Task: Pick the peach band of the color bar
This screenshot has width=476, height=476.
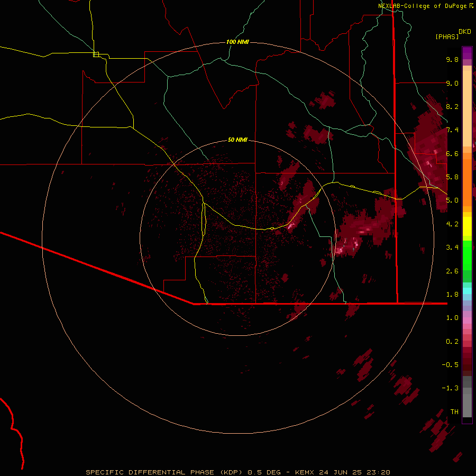Action: coord(467,106)
